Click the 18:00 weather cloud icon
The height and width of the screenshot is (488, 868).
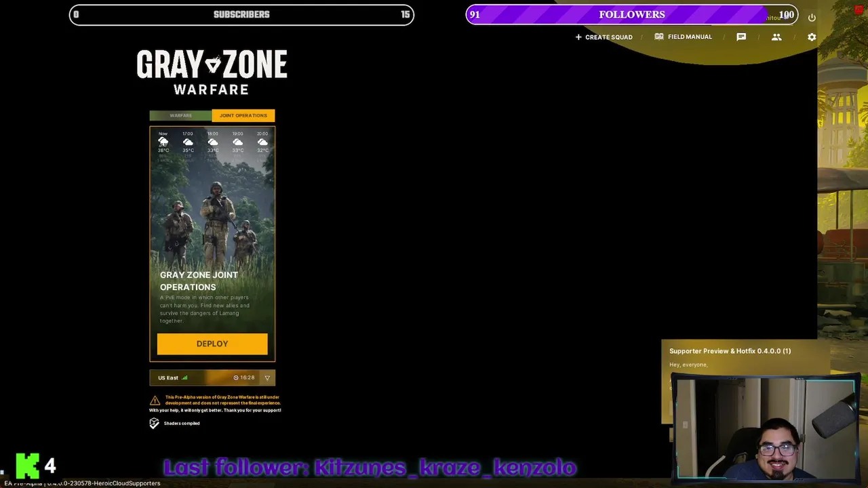(x=213, y=142)
